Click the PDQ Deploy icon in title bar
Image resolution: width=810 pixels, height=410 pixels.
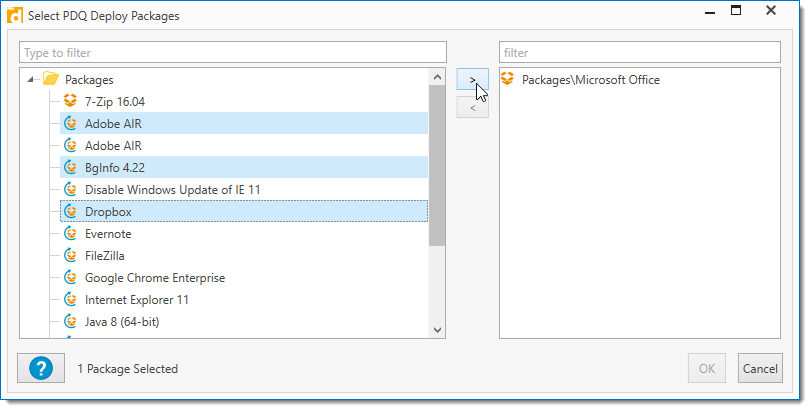pyautogui.click(x=15, y=16)
